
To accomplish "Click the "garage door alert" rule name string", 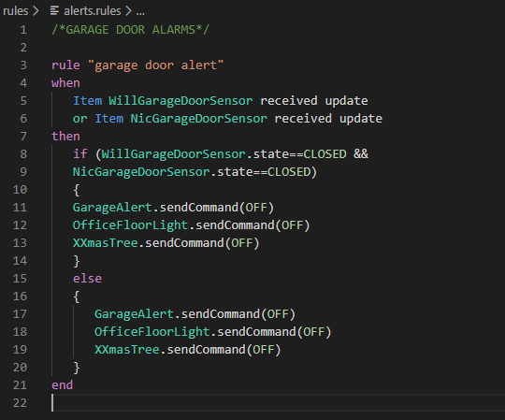I will coord(155,65).
